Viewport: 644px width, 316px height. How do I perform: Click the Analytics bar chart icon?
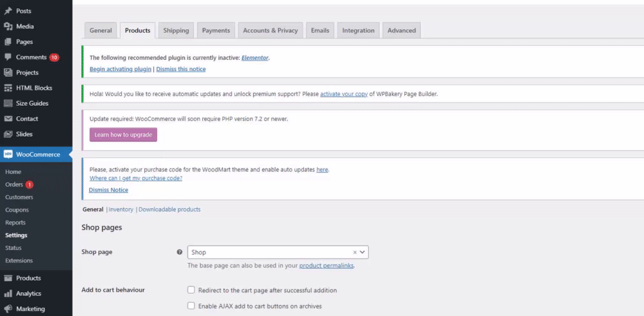(8, 293)
